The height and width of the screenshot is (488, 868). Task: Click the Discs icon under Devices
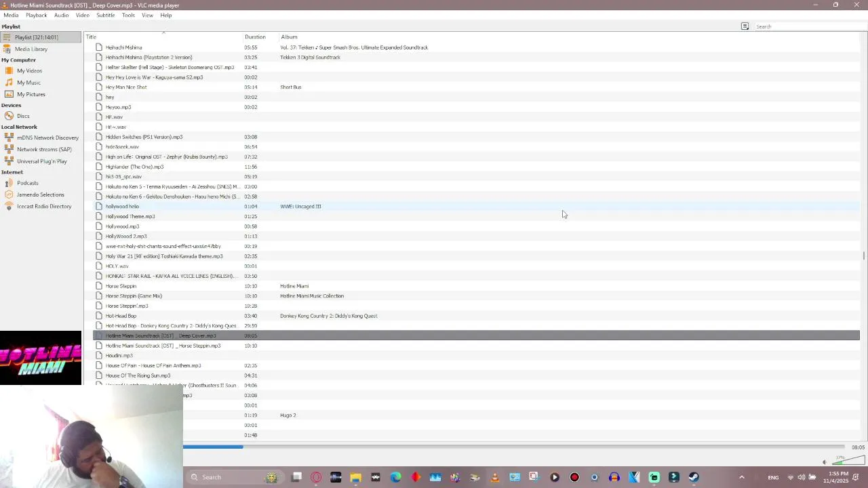pyautogui.click(x=9, y=116)
